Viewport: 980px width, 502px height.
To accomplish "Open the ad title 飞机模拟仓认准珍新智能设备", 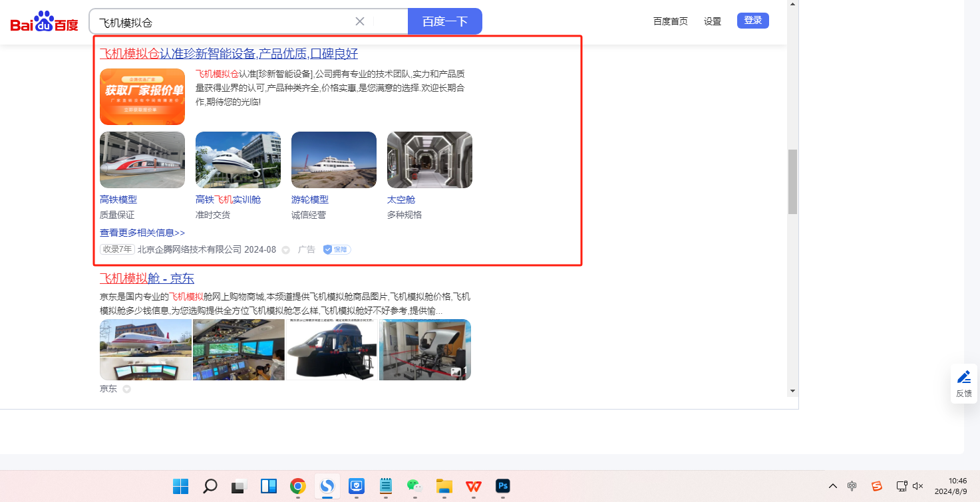I will click(229, 54).
